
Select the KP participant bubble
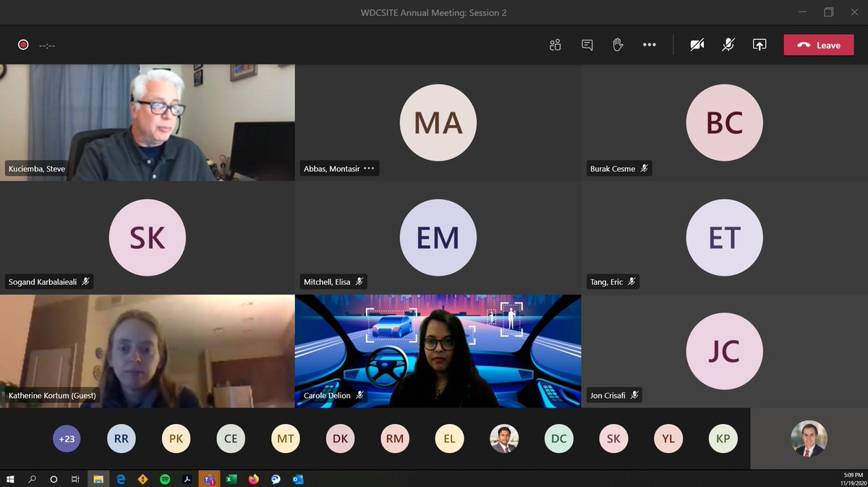coord(723,439)
